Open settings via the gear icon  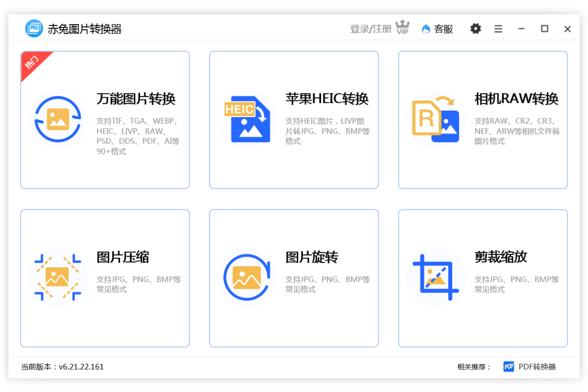click(476, 29)
